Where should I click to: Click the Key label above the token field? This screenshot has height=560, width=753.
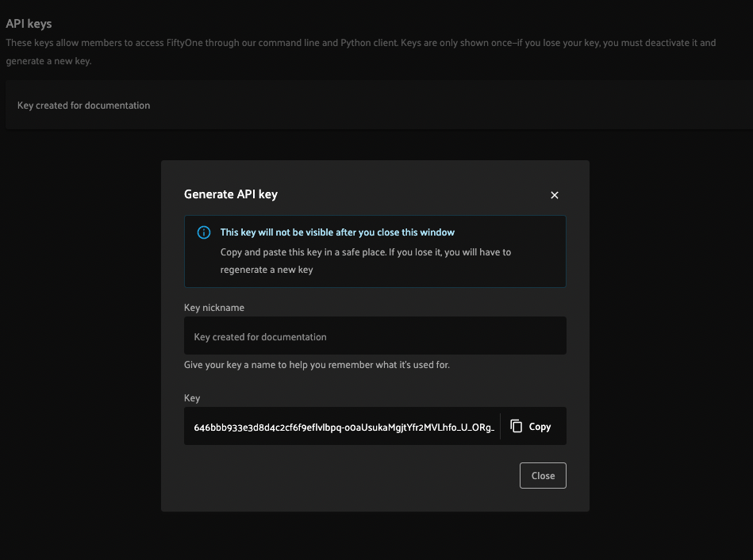(x=191, y=397)
